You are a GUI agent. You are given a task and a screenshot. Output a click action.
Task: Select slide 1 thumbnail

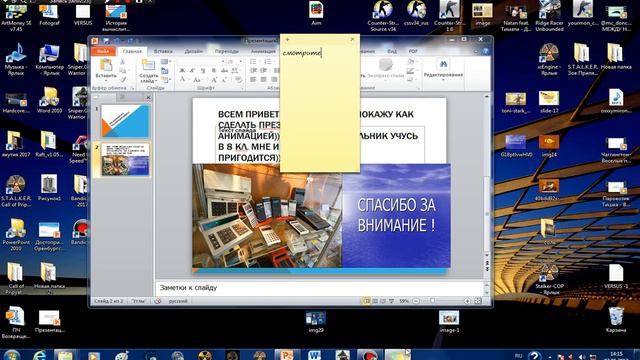pyautogui.click(x=125, y=121)
